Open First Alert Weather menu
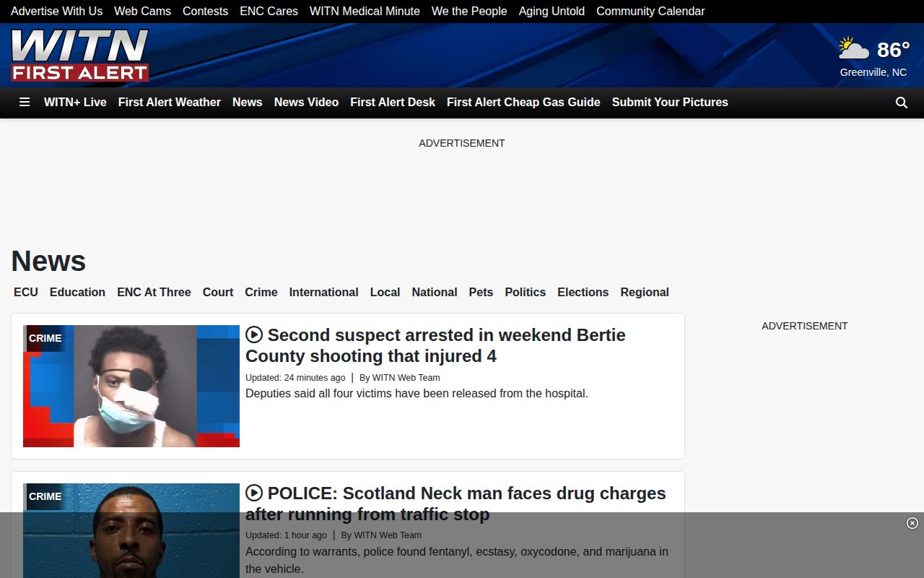The image size is (924, 578). point(170,103)
